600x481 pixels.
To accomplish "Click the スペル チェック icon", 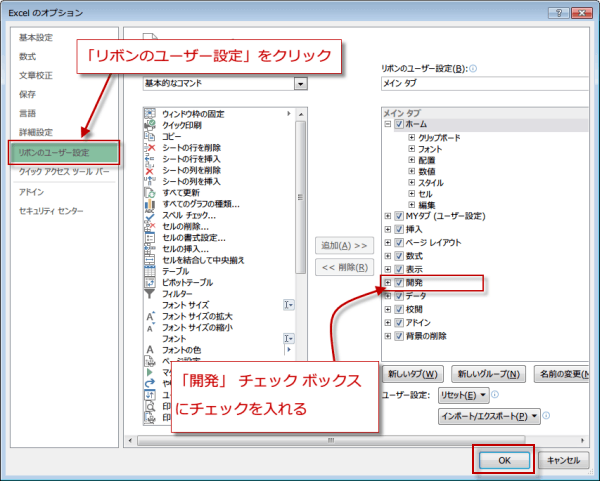I will coord(151,215).
